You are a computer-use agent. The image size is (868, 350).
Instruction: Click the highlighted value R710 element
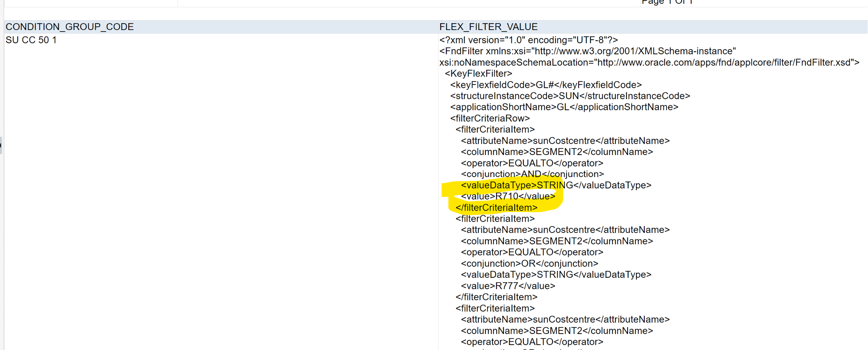click(x=508, y=196)
